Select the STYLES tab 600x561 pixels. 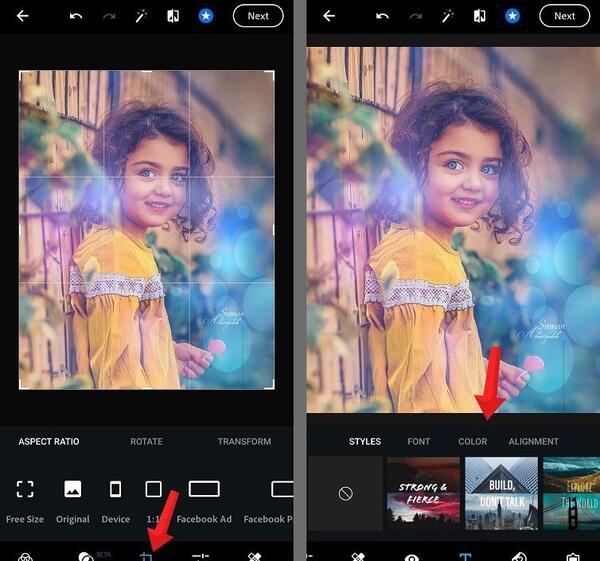point(365,442)
